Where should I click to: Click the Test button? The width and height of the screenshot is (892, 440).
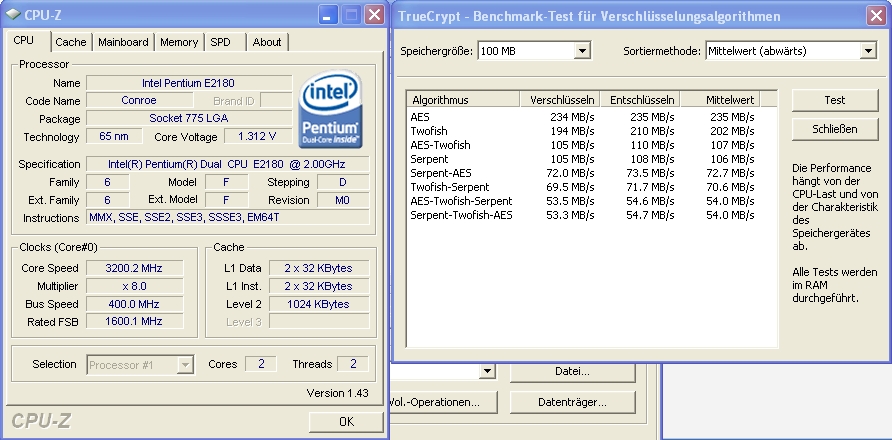pyautogui.click(x=835, y=100)
